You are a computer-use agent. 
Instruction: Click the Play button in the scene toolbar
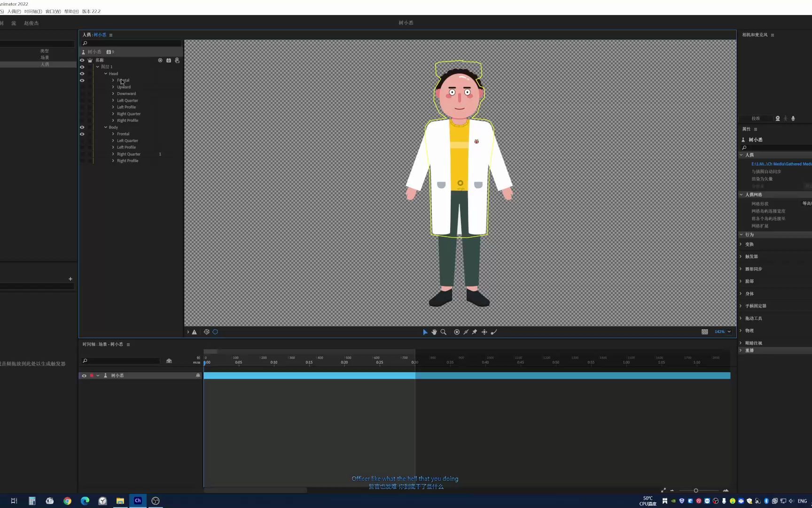point(425,332)
